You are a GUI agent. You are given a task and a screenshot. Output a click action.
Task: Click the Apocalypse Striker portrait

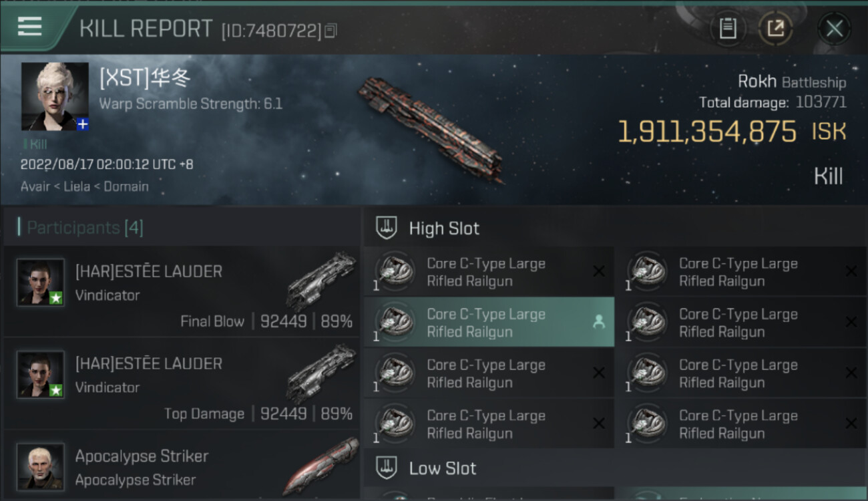pyautogui.click(x=41, y=466)
